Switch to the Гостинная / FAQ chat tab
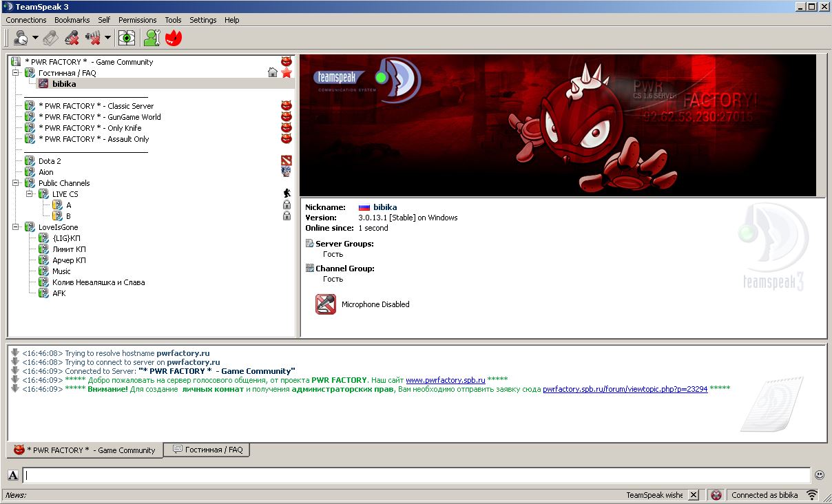This screenshot has height=504, width=832. (207, 450)
